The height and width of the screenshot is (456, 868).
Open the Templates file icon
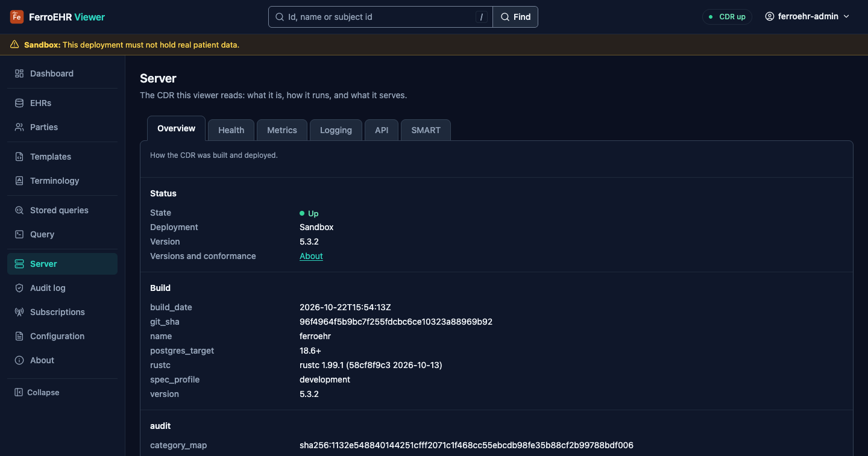click(x=19, y=157)
